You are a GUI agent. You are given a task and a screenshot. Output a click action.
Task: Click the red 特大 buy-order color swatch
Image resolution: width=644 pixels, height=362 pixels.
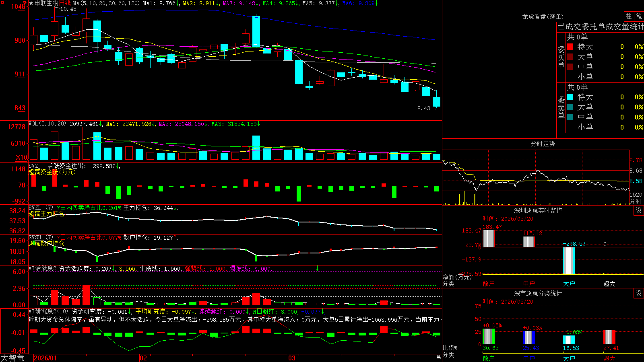(570, 47)
